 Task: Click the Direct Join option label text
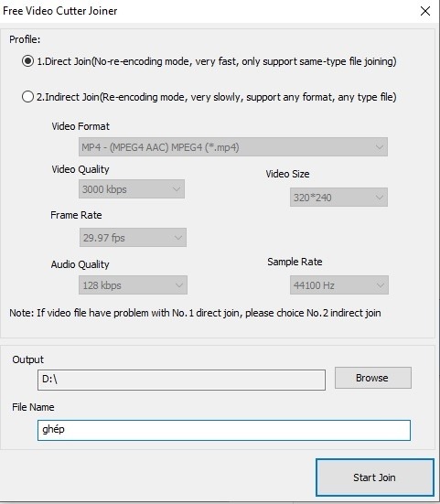click(x=217, y=61)
